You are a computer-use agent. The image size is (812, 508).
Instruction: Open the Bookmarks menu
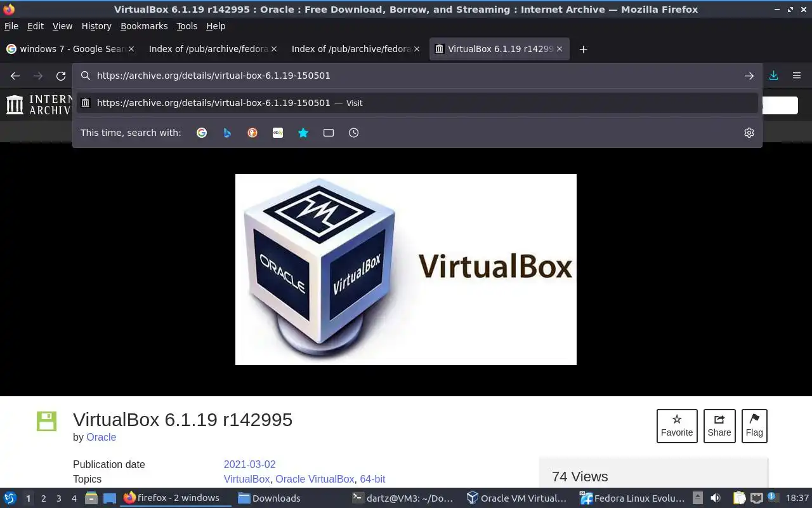coord(144,26)
